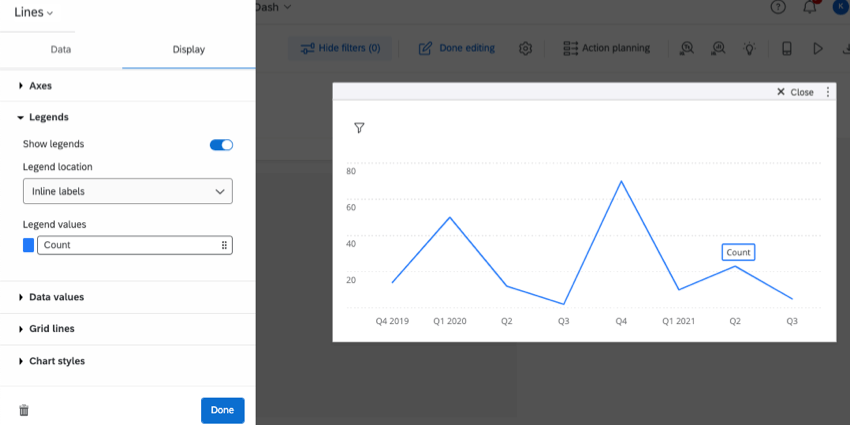850x425 pixels.
Task: Toggle the Show legends switch
Action: (x=221, y=145)
